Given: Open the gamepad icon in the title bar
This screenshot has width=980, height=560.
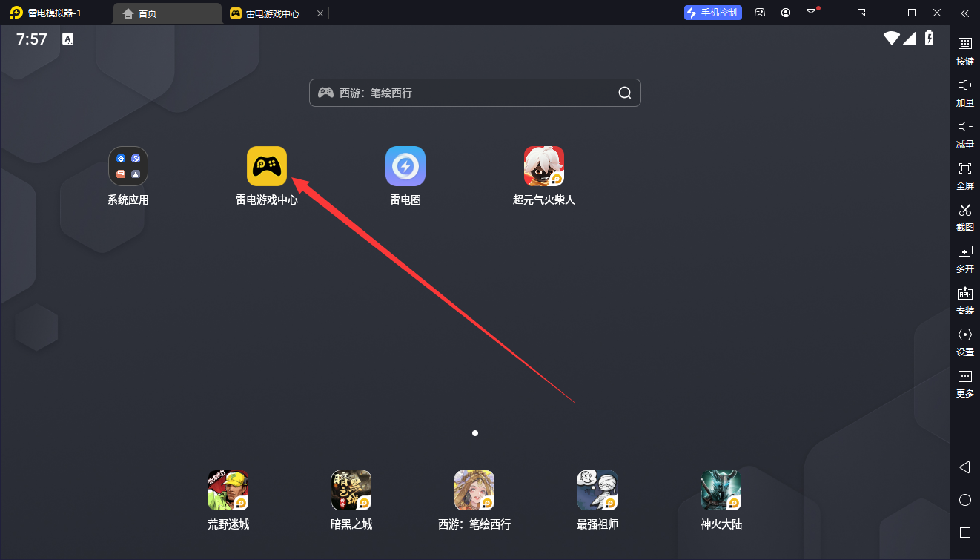Looking at the screenshot, I should click(x=760, y=13).
